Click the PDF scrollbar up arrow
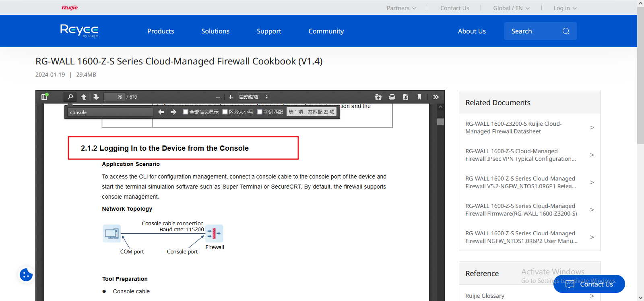 (441, 107)
